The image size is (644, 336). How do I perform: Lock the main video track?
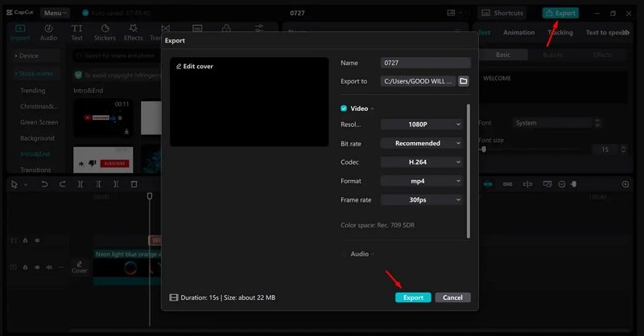26,267
